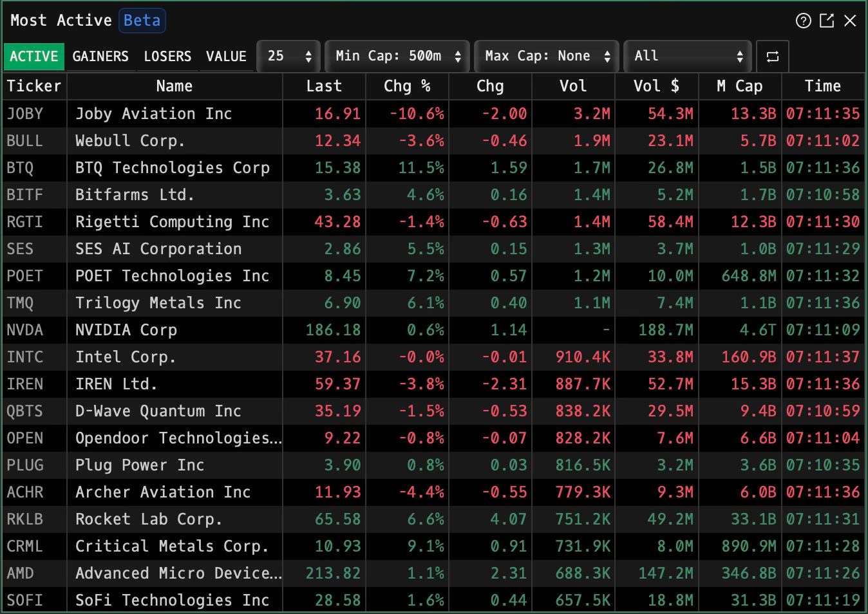This screenshot has height=614, width=868.
Task: Click the name Webull Corp.
Action: pyautogui.click(x=130, y=141)
